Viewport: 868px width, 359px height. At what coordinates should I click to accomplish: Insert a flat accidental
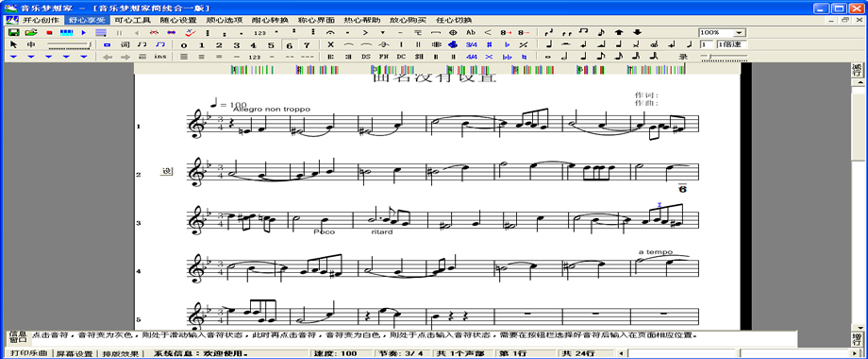click(x=507, y=44)
